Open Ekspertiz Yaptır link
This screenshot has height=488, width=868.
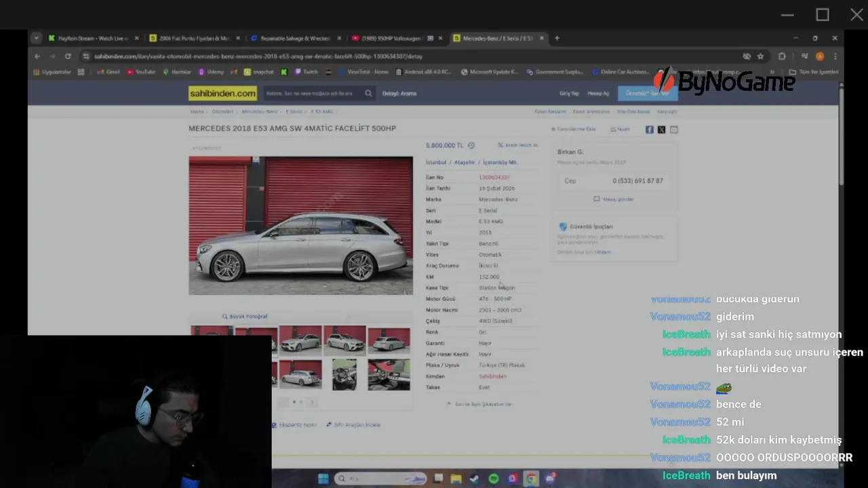coord(294,425)
